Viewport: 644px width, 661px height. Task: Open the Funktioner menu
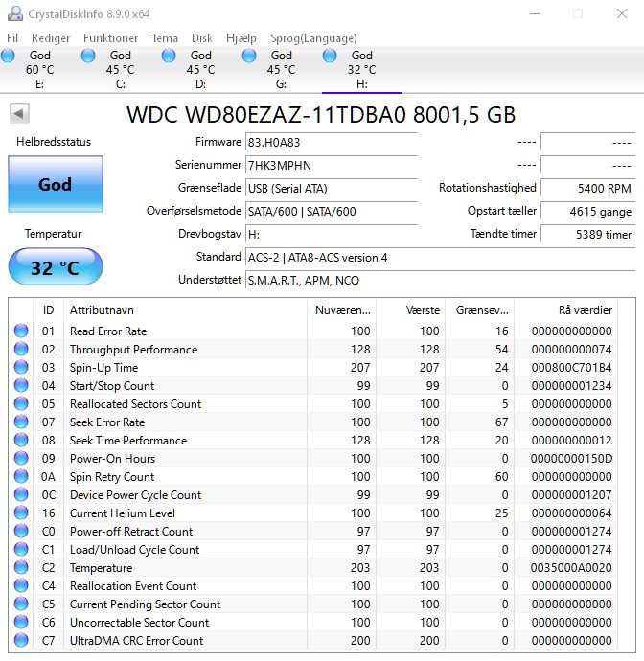[110, 38]
